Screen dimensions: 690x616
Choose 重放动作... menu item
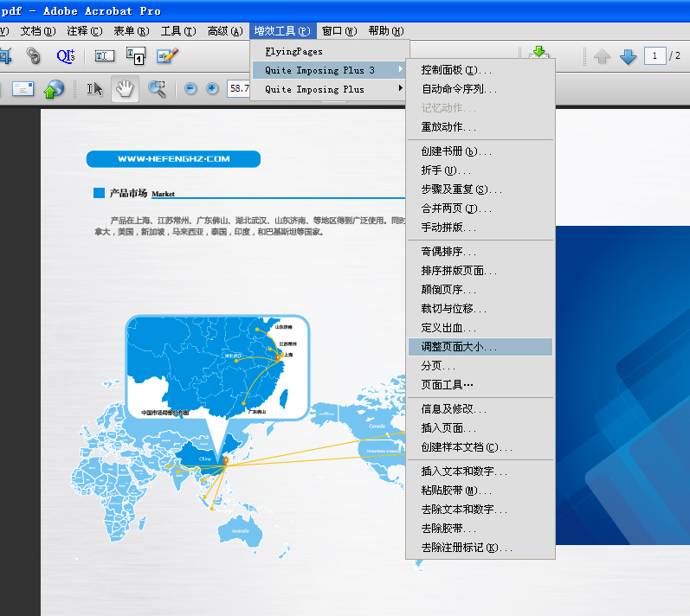[x=480, y=127]
